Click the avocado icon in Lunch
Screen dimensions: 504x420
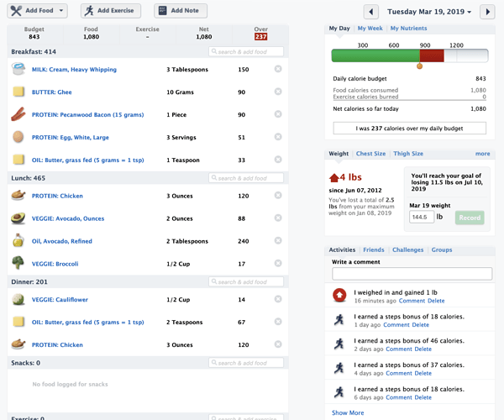click(x=18, y=218)
